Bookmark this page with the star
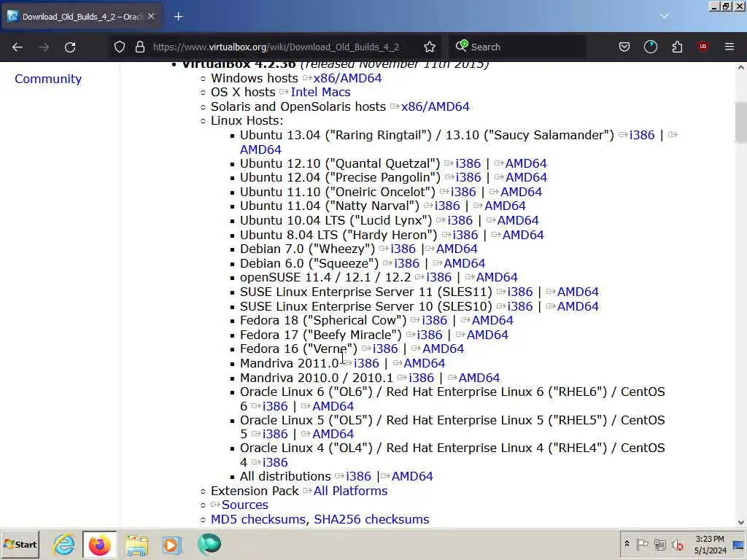The width and height of the screenshot is (747, 560). [430, 47]
